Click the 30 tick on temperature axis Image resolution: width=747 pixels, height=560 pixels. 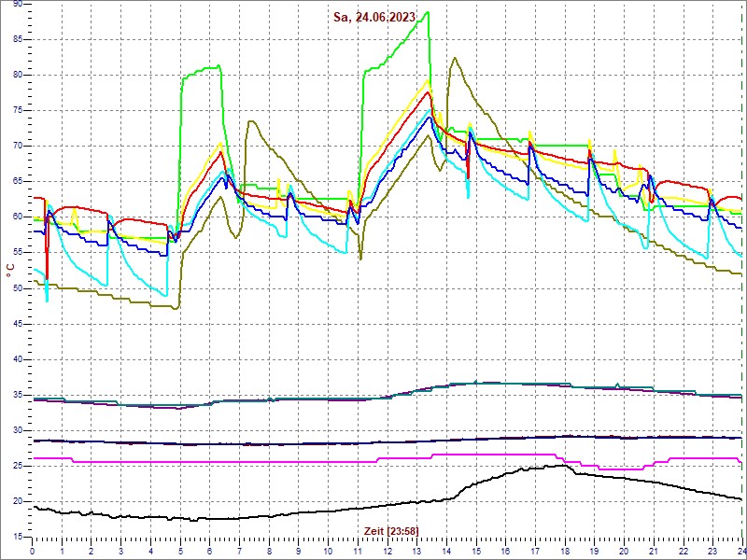click(x=18, y=430)
